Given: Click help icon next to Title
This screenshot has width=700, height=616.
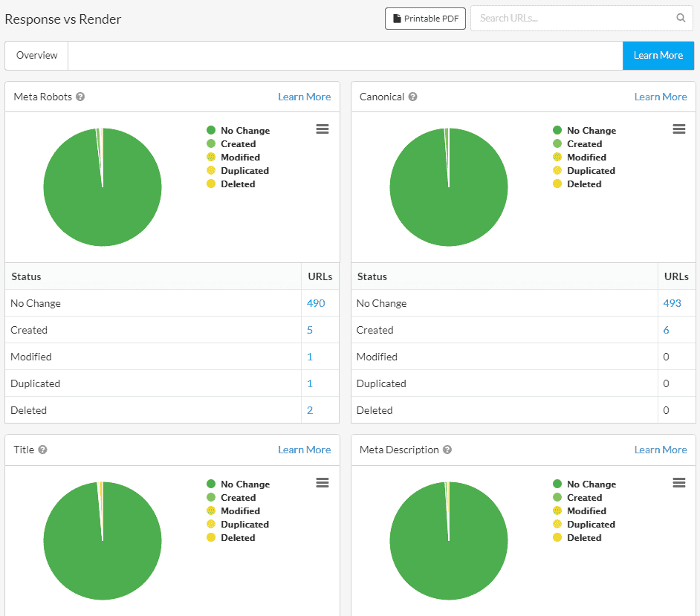Looking at the screenshot, I should [42, 450].
